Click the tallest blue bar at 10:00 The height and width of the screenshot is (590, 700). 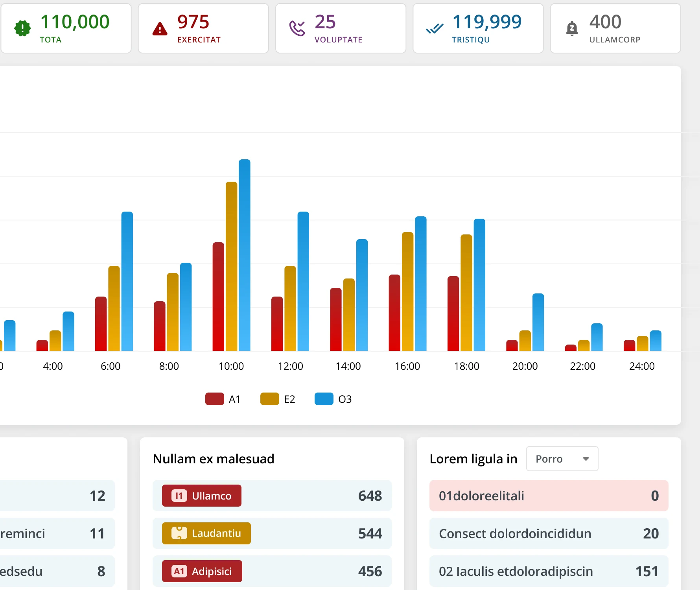coord(245,255)
